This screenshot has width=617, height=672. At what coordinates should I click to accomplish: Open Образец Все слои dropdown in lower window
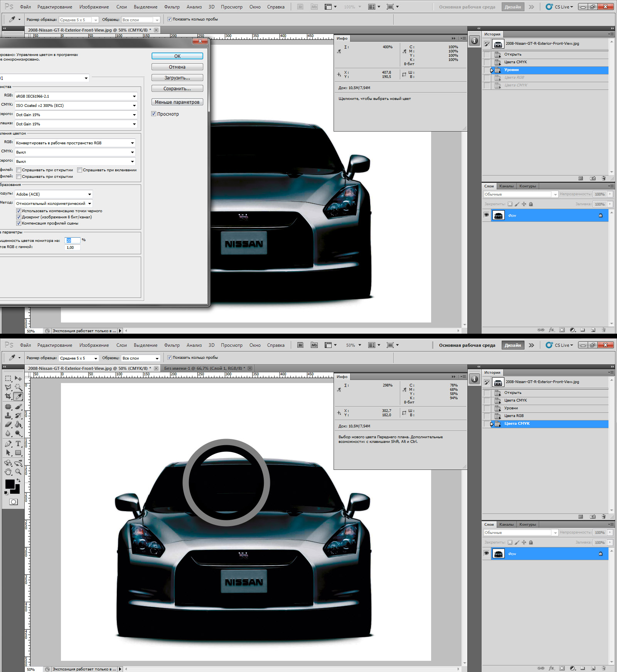[x=141, y=358]
